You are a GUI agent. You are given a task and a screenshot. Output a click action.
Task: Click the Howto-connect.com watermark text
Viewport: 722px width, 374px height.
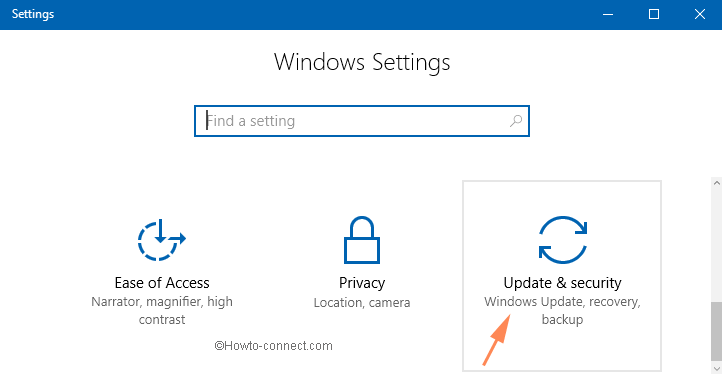274,345
